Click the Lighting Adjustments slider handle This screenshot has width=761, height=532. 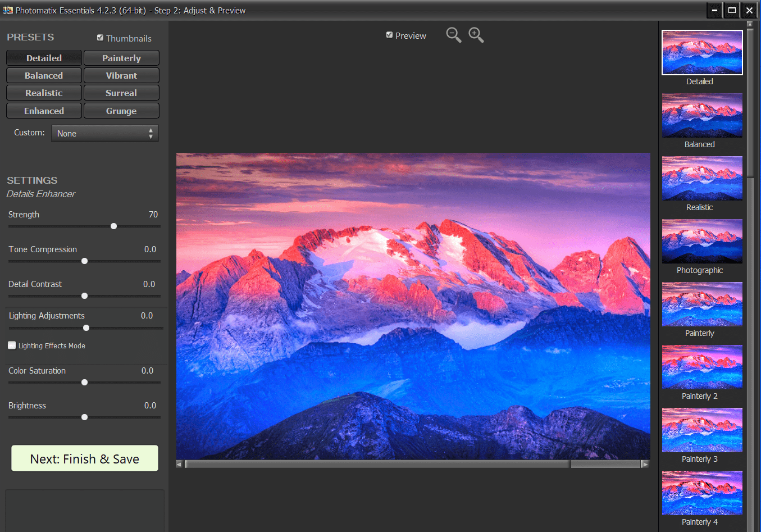click(86, 328)
